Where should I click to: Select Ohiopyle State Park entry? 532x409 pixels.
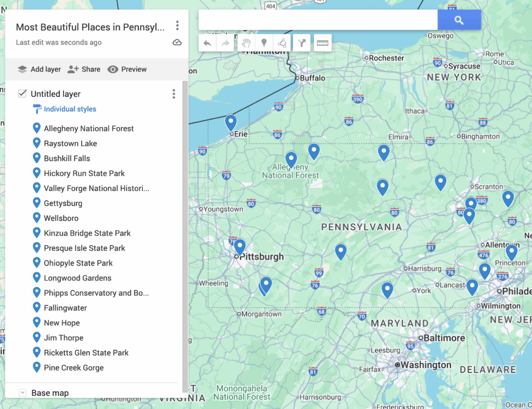click(78, 263)
